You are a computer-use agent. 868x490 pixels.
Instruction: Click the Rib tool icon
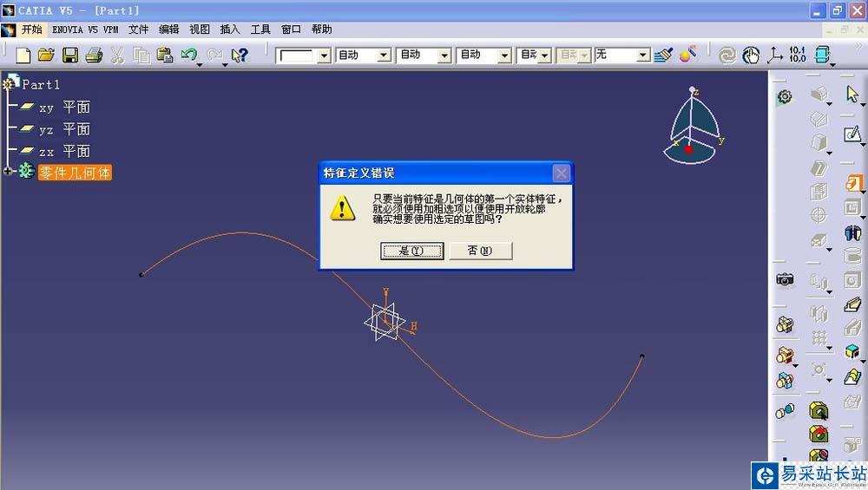click(852, 304)
